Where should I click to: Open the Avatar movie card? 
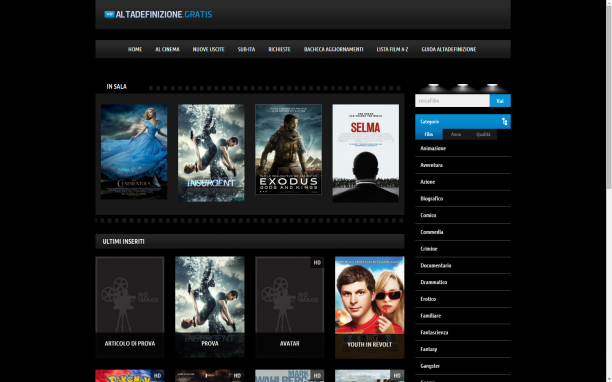coord(290,307)
